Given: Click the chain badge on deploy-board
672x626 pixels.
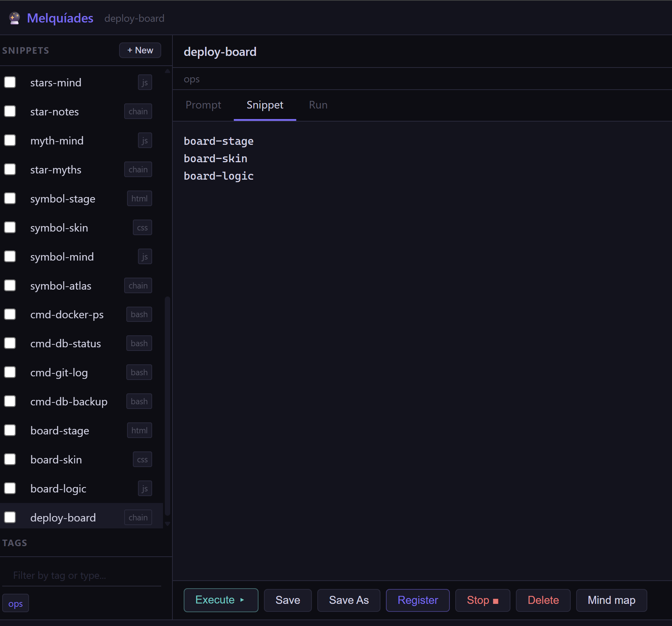Looking at the screenshot, I should 138,517.
